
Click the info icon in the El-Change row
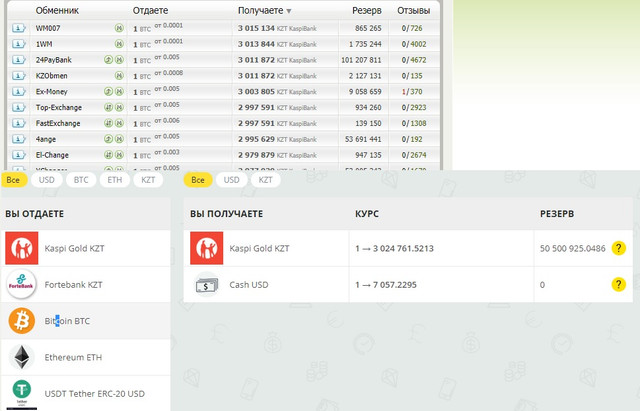[x=19, y=155]
